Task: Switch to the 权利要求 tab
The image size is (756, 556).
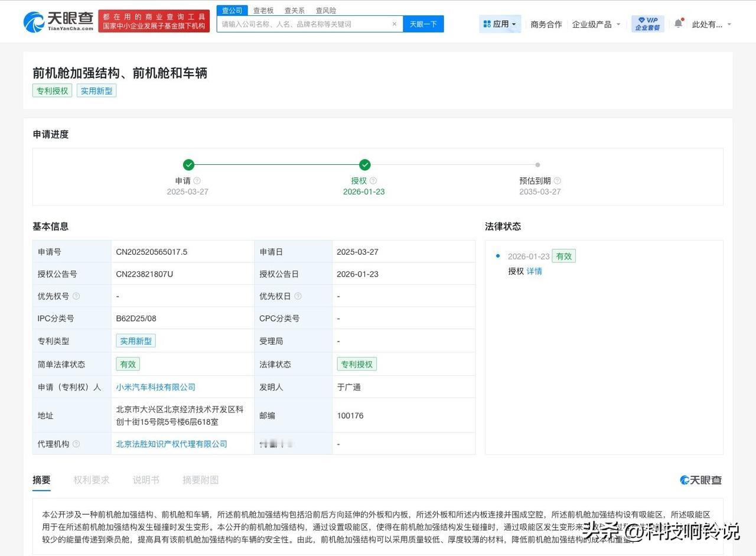Action: [91, 480]
